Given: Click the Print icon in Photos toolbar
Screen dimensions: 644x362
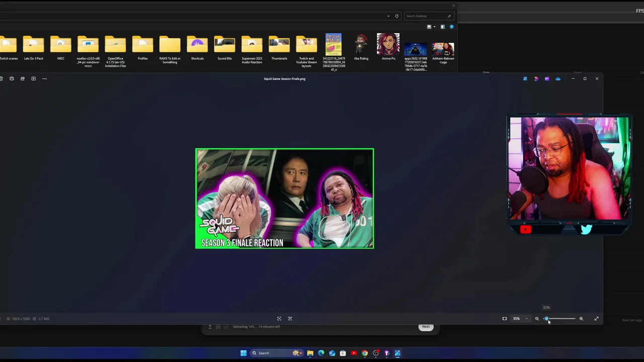Looking at the screenshot, I should coord(12,78).
